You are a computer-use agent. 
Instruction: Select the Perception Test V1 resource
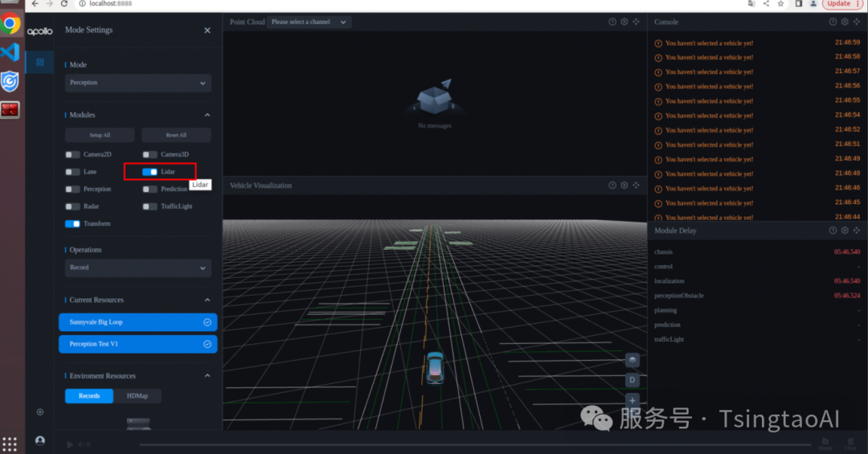(x=138, y=344)
